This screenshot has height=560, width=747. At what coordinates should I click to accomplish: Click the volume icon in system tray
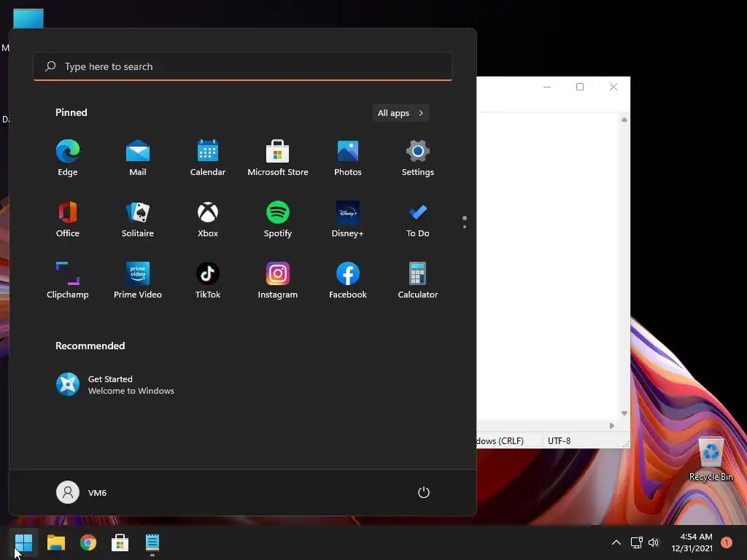click(653, 542)
